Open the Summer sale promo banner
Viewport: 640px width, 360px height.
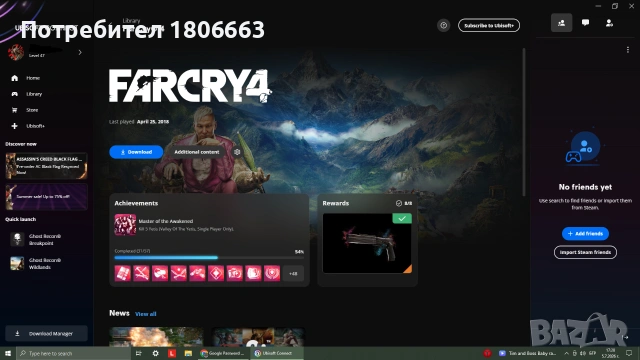pyautogui.click(x=46, y=196)
